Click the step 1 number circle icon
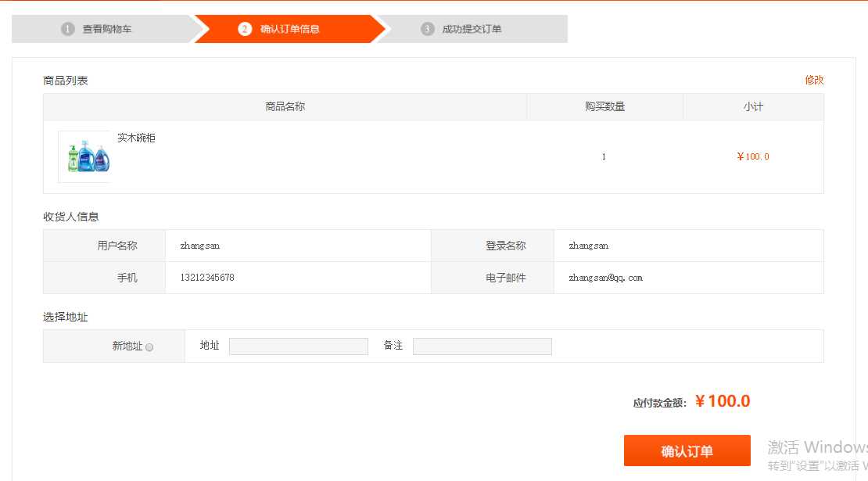 pos(68,29)
